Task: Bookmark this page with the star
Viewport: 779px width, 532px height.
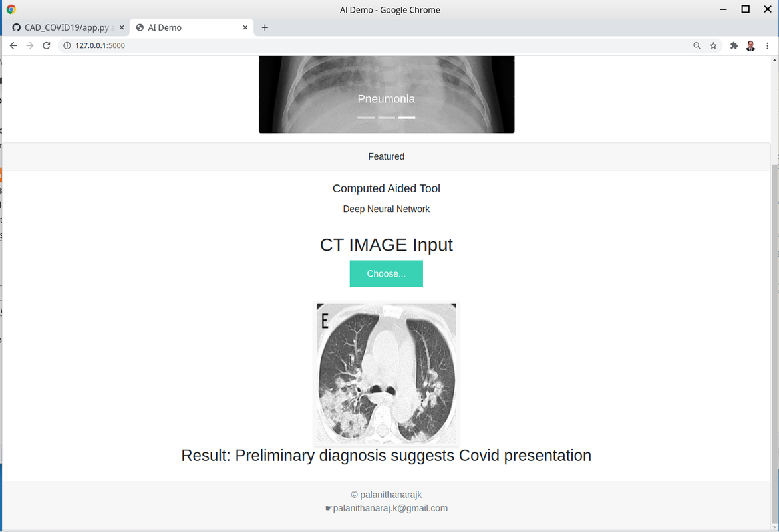Action: click(x=713, y=45)
